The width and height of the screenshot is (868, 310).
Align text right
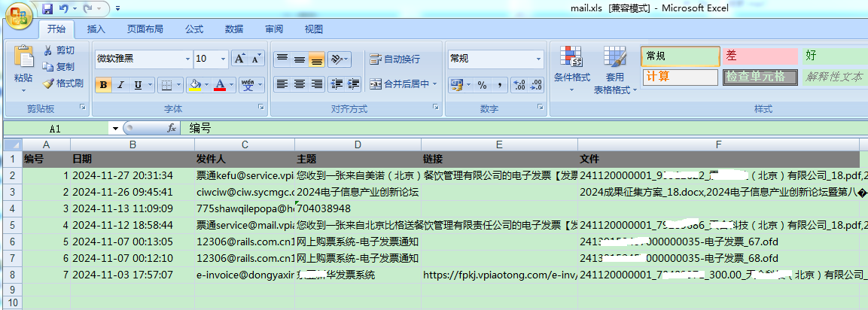click(x=317, y=85)
